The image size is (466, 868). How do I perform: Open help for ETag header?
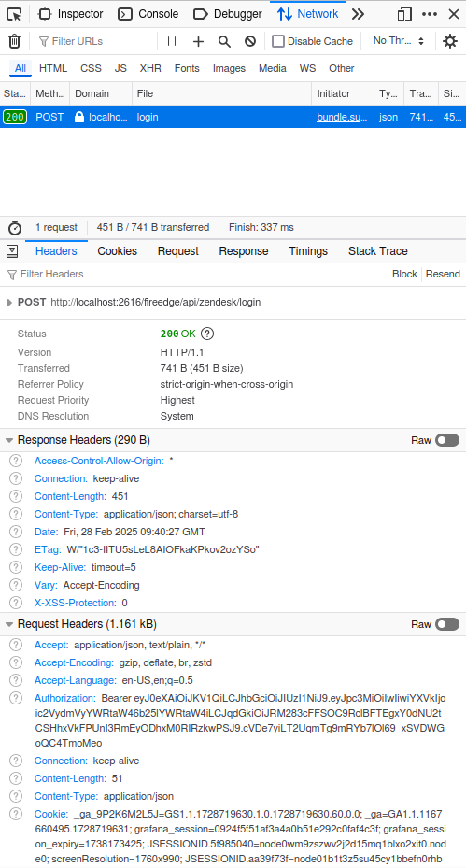click(x=16, y=549)
